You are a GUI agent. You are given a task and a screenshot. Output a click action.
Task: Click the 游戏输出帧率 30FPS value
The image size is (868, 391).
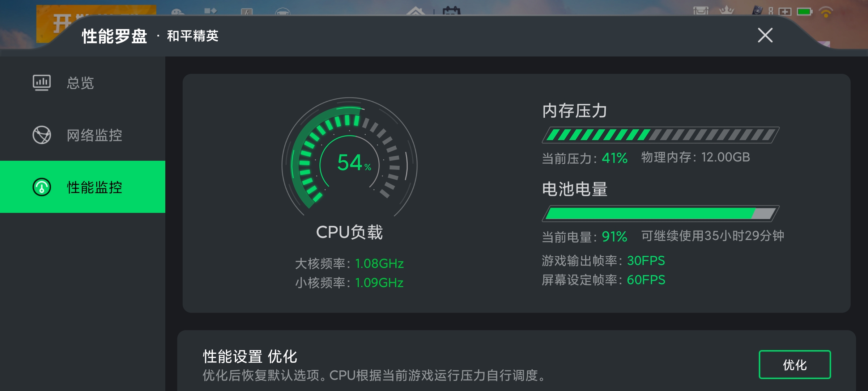tap(646, 261)
